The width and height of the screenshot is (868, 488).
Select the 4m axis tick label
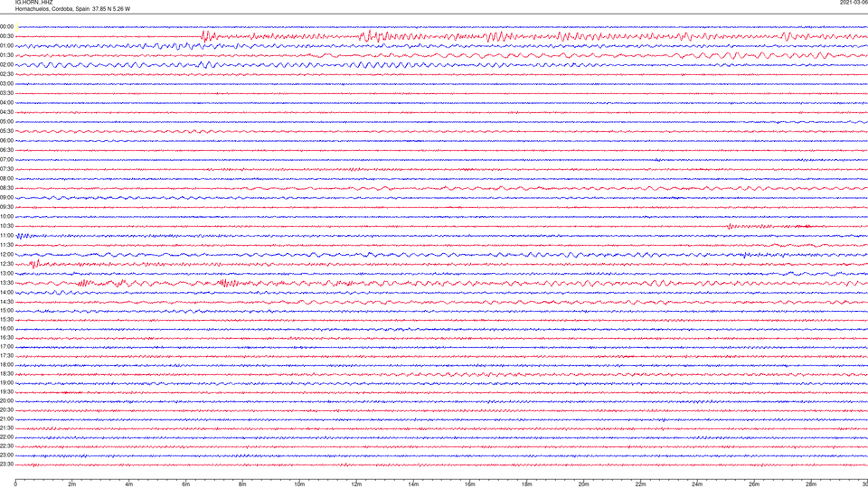pos(129,484)
